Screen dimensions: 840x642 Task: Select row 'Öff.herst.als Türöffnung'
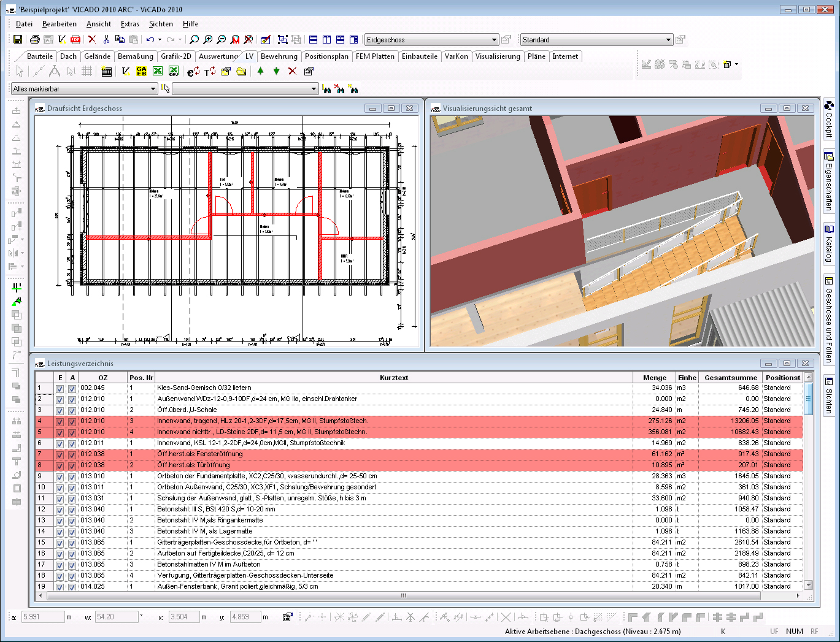419,465
